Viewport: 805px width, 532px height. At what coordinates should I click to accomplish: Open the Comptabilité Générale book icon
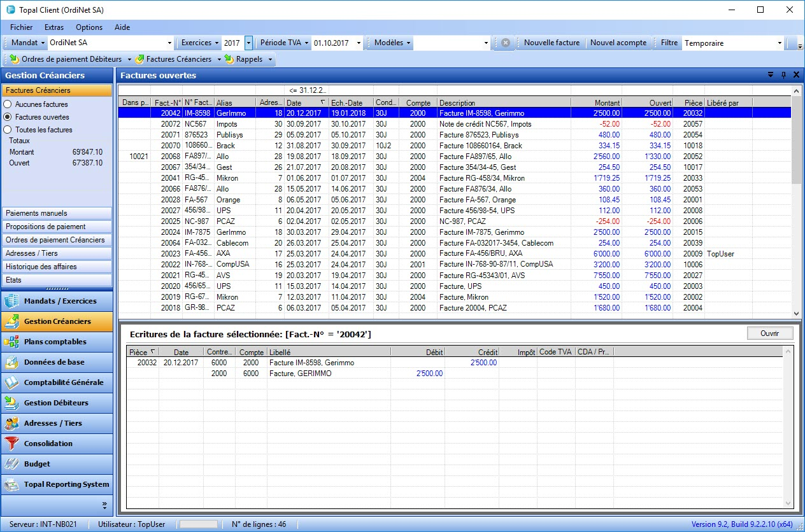click(x=11, y=382)
